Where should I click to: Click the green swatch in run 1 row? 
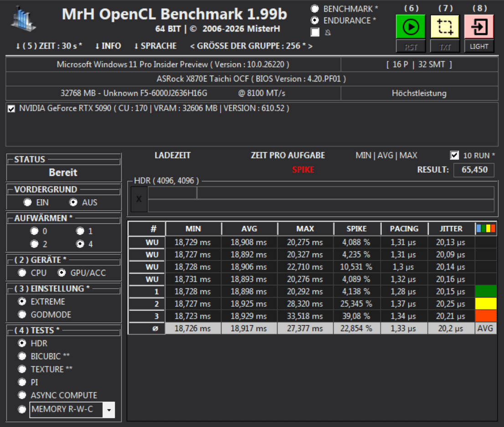(486, 291)
